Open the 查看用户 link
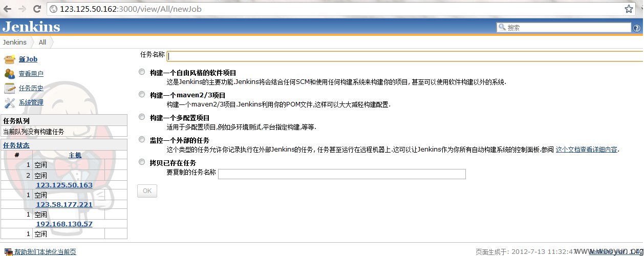The image size is (644, 256). tap(31, 74)
